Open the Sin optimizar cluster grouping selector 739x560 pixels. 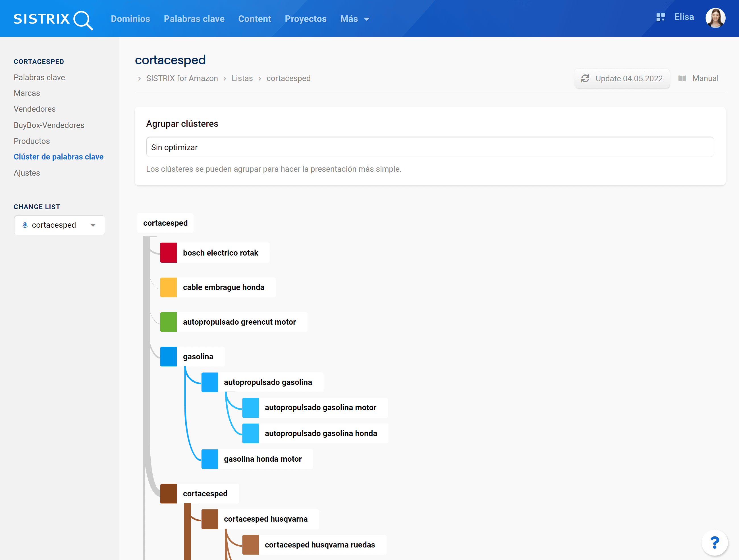[x=430, y=147]
